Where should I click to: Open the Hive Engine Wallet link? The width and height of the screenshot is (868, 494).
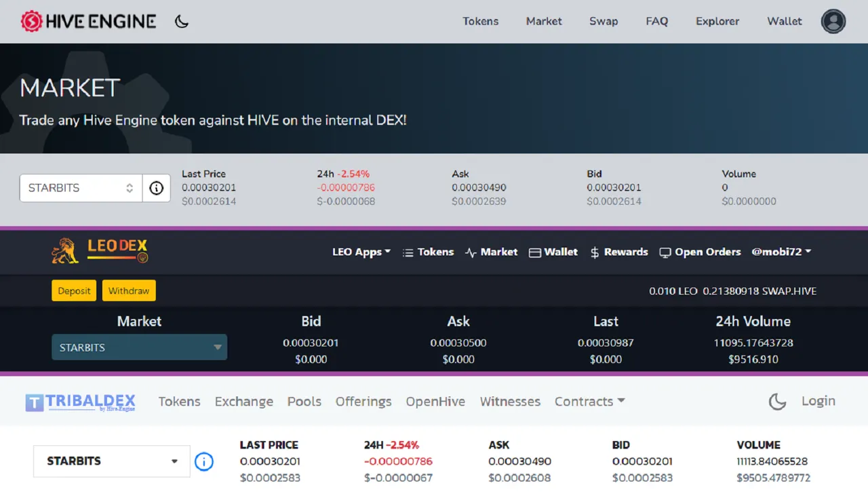[785, 21]
